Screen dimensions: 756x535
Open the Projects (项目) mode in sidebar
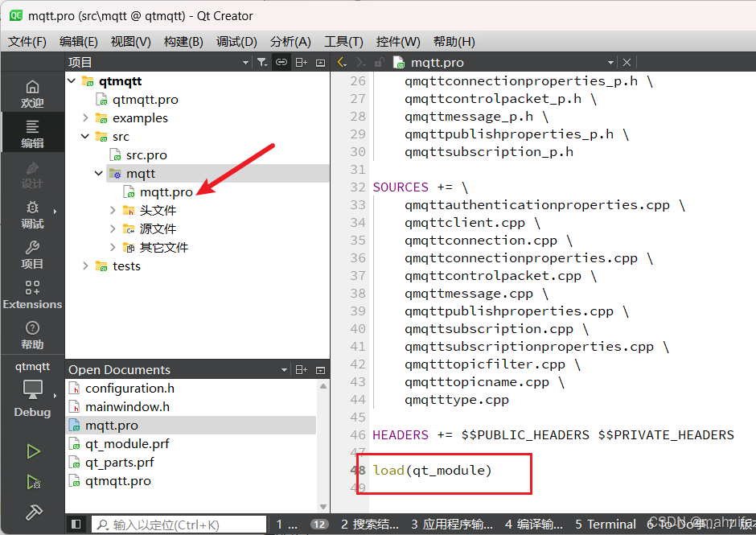[x=32, y=255]
